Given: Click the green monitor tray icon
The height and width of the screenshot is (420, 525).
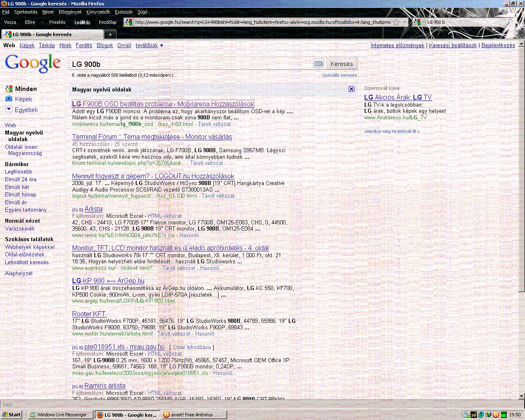Looking at the screenshot, I should 503,415.
